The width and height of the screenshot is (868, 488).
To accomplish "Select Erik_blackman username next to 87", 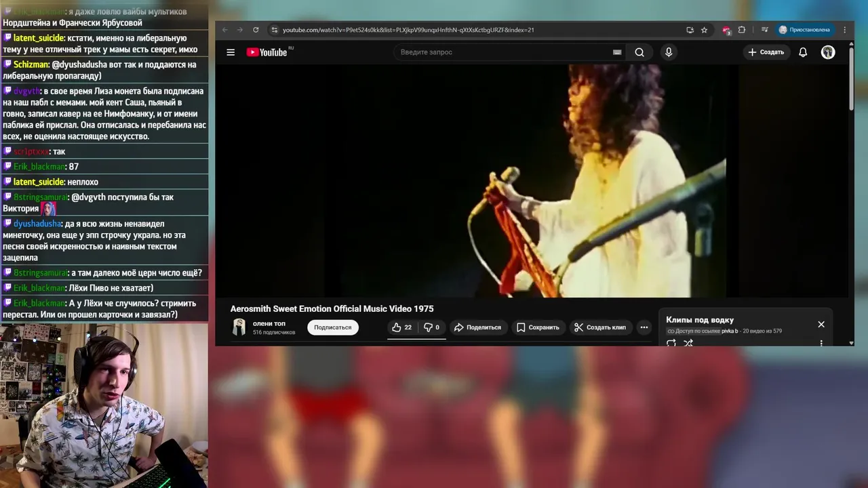I will click(39, 166).
